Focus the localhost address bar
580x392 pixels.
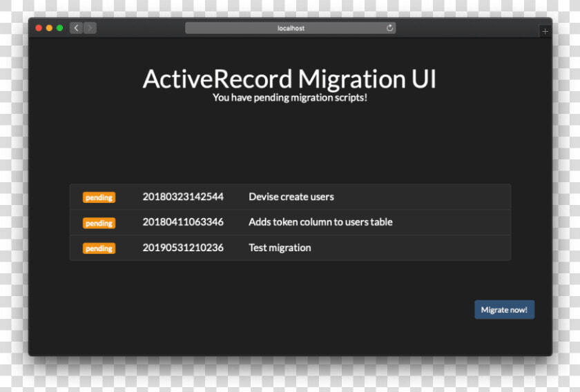pos(291,28)
